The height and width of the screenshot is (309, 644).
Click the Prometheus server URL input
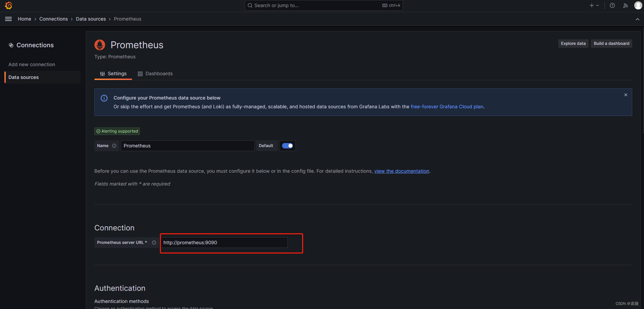224,243
